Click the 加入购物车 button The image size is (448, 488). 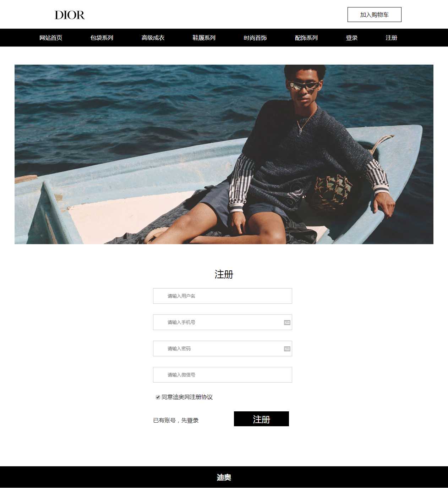pyautogui.click(x=375, y=15)
